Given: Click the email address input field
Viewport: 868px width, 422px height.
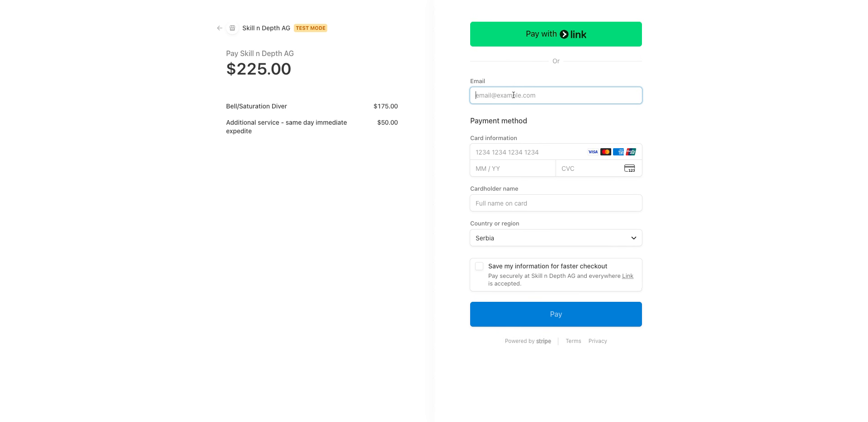Looking at the screenshot, I should (556, 95).
